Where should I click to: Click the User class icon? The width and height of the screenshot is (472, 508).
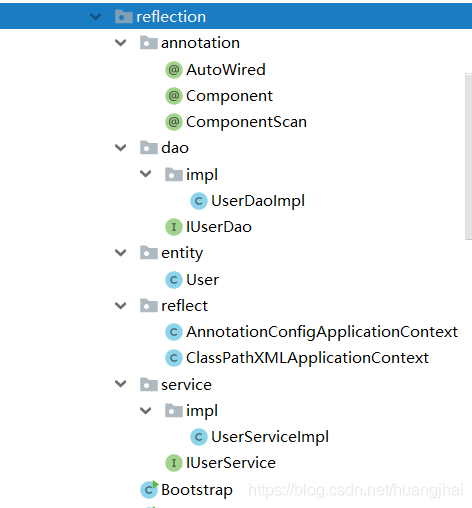(x=174, y=280)
